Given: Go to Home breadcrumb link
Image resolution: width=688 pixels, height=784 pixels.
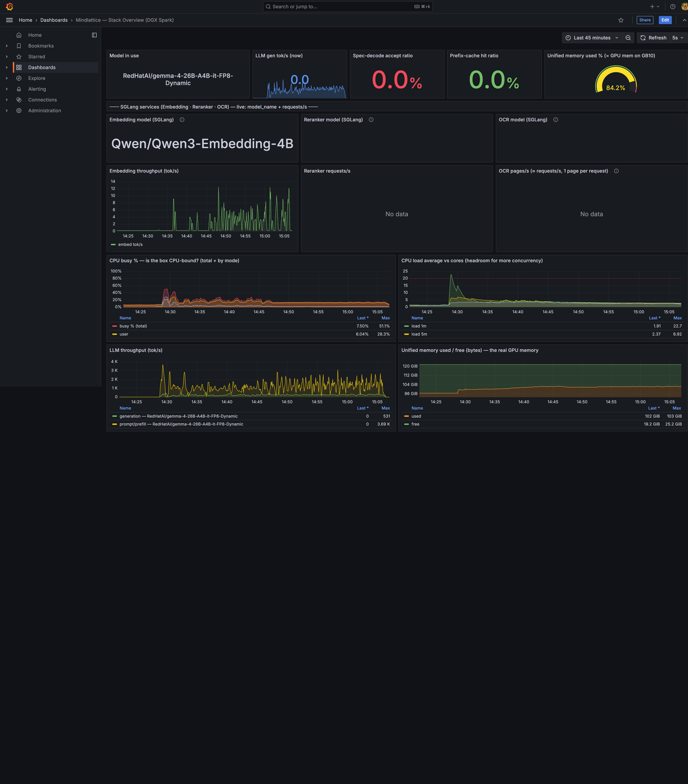Looking at the screenshot, I should (x=25, y=20).
